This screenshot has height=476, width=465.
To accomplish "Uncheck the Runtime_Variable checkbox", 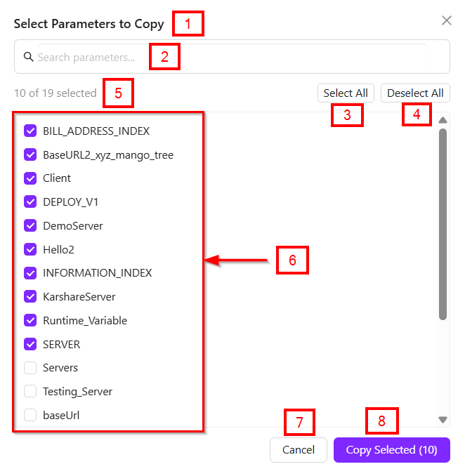I will [30, 321].
